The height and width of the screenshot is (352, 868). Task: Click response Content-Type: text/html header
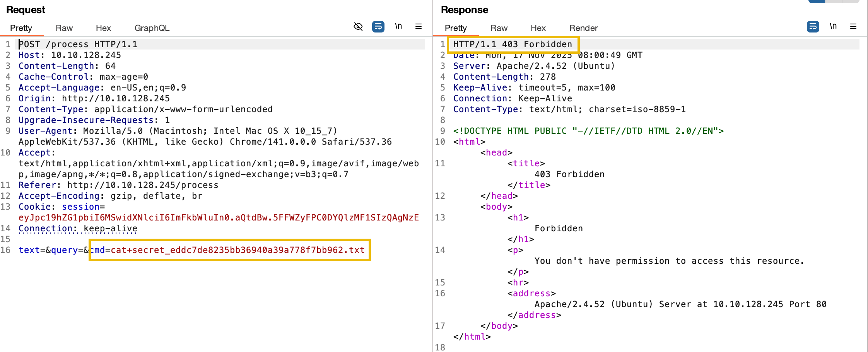pos(570,109)
